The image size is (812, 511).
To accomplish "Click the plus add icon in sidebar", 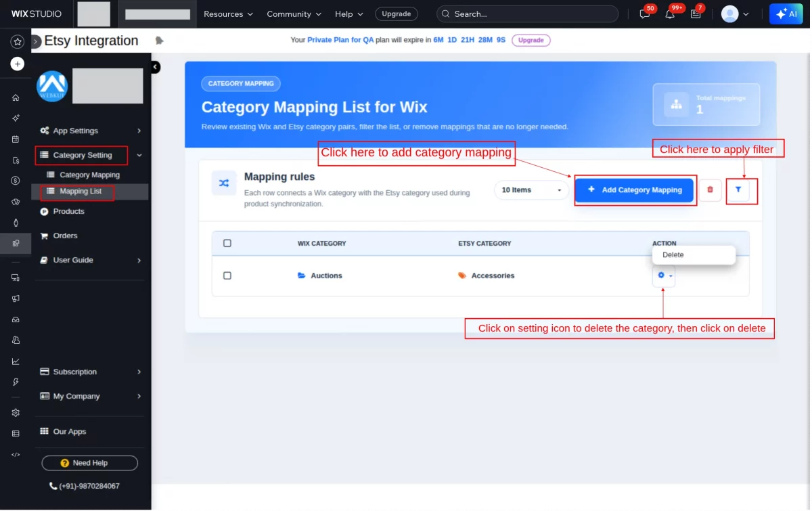I will [18, 64].
